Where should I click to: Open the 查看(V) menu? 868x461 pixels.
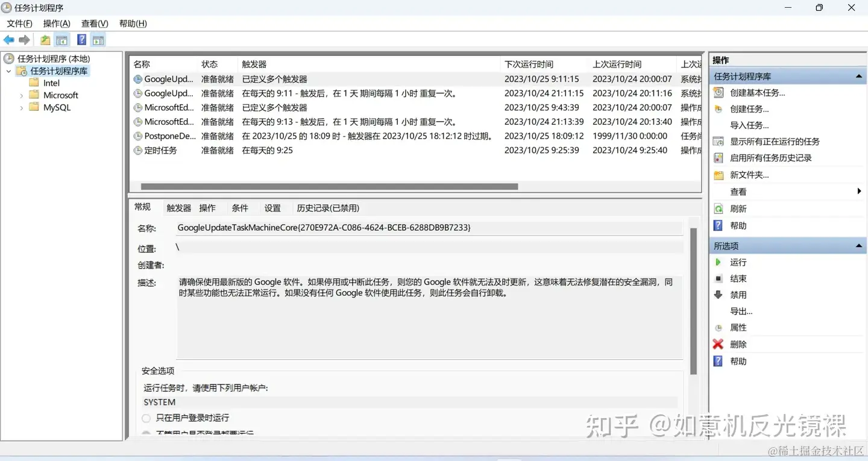(x=95, y=24)
